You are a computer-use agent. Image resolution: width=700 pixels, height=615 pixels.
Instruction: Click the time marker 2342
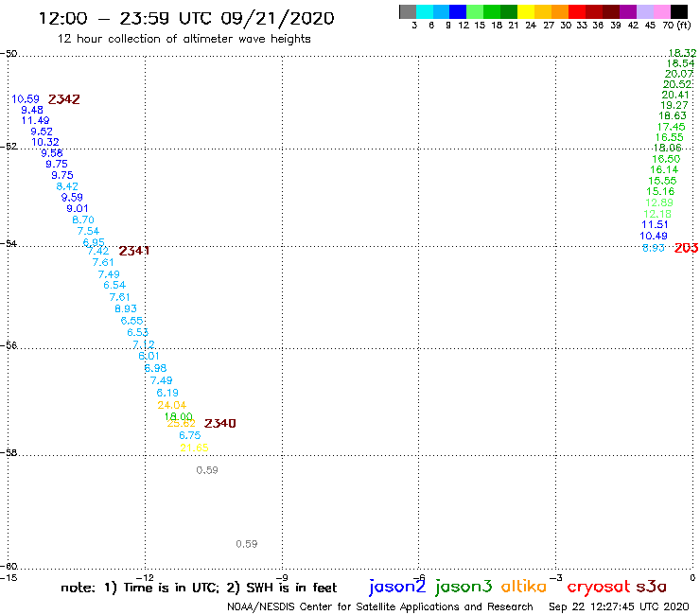pyautogui.click(x=63, y=99)
